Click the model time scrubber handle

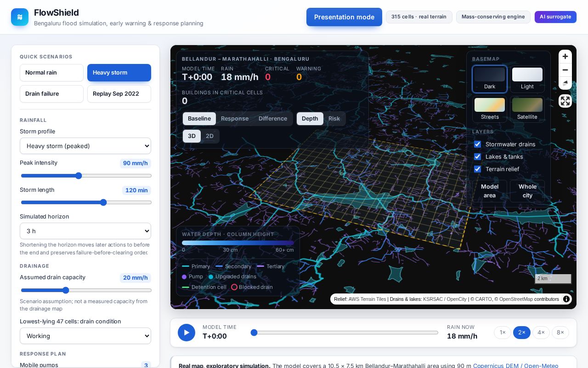pos(254,333)
